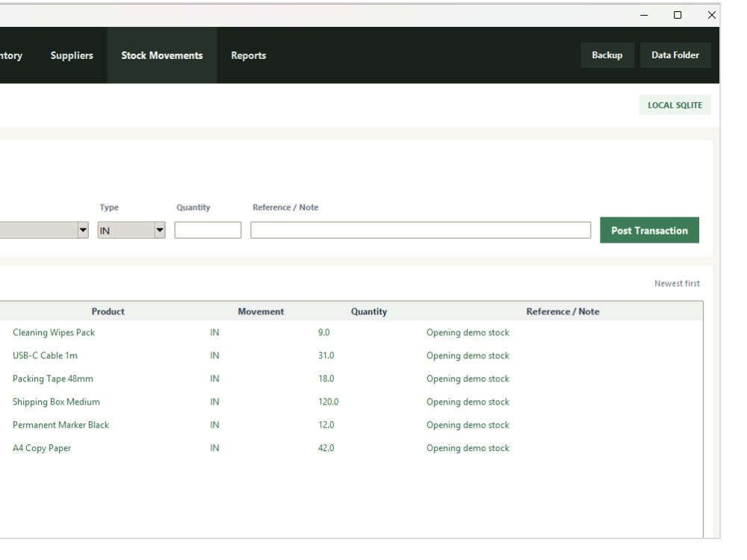Maximize the application window
The height and width of the screenshot is (560, 747).
point(678,15)
